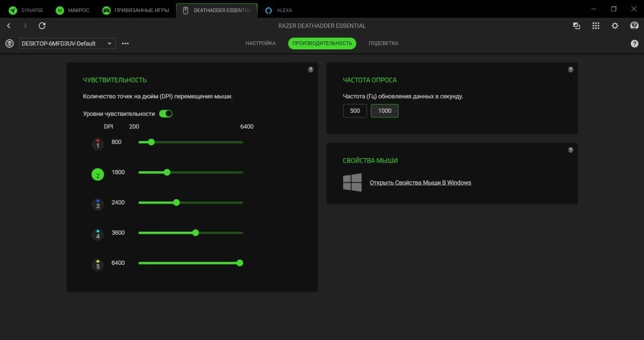
Task: Set polling rate to 500
Action: 355,111
